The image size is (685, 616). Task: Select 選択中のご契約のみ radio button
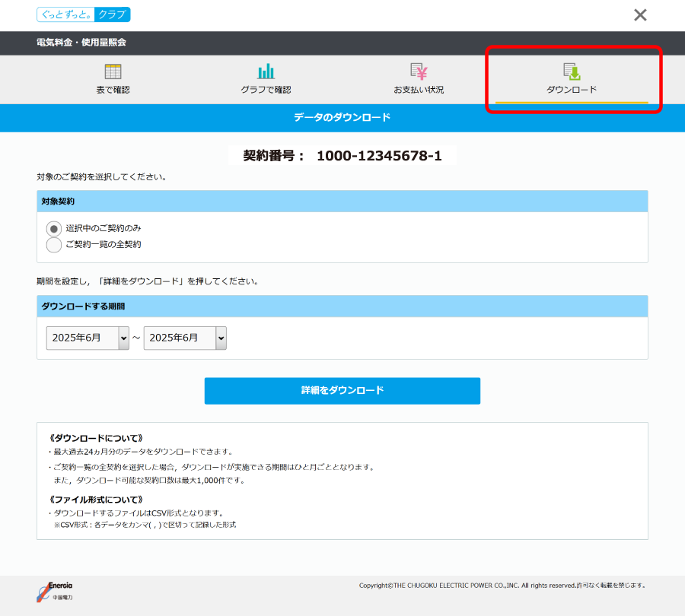(x=54, y=228)
